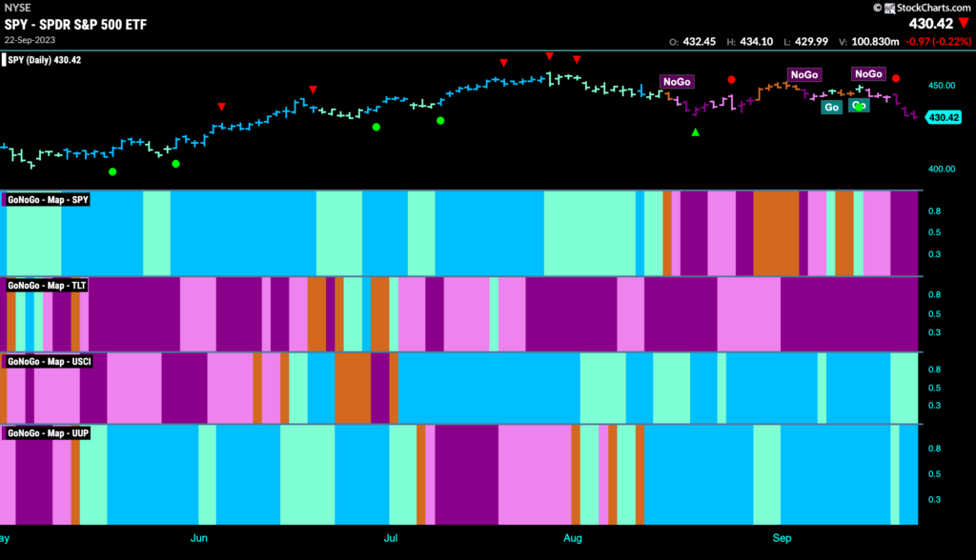This screenshot has height=560, width=976.
Task: Click the GoNoGo - Map - SPY panel label
Action: [48, 200]
